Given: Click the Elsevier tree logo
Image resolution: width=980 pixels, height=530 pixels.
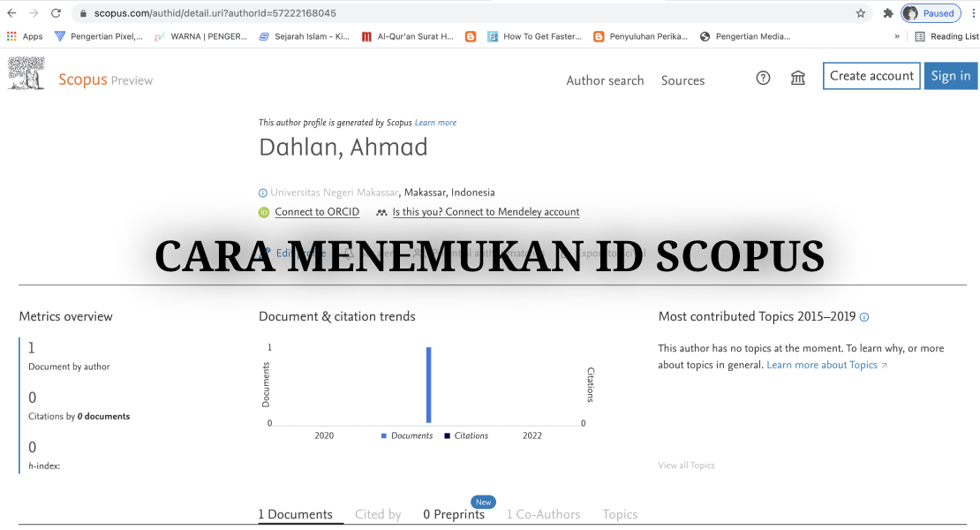Looking at the screenshot, I should [26, 73].
